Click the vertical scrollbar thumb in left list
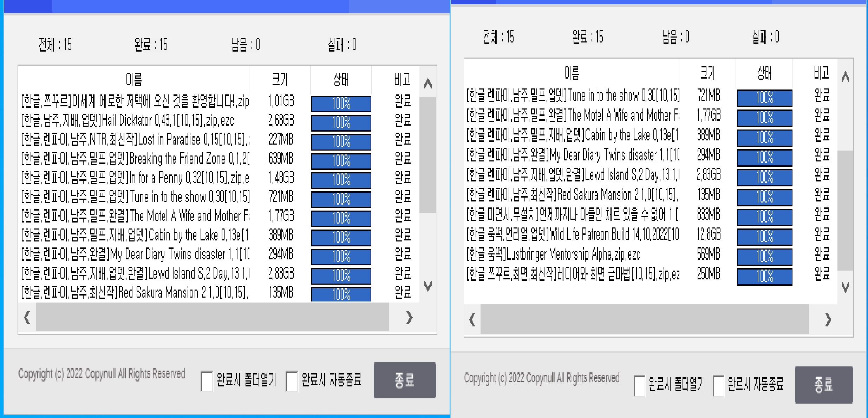Screen dimensions: 868x418 click(x=428, y=154)
